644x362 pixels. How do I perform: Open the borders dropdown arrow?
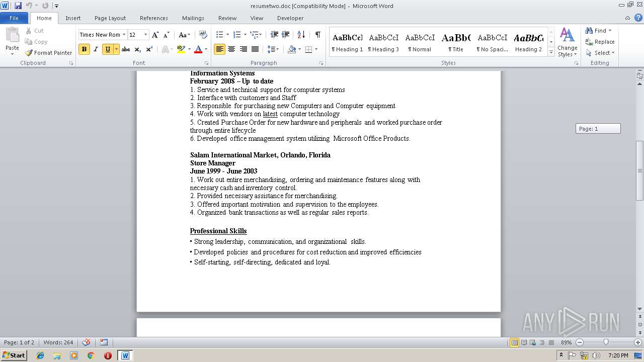315,49
